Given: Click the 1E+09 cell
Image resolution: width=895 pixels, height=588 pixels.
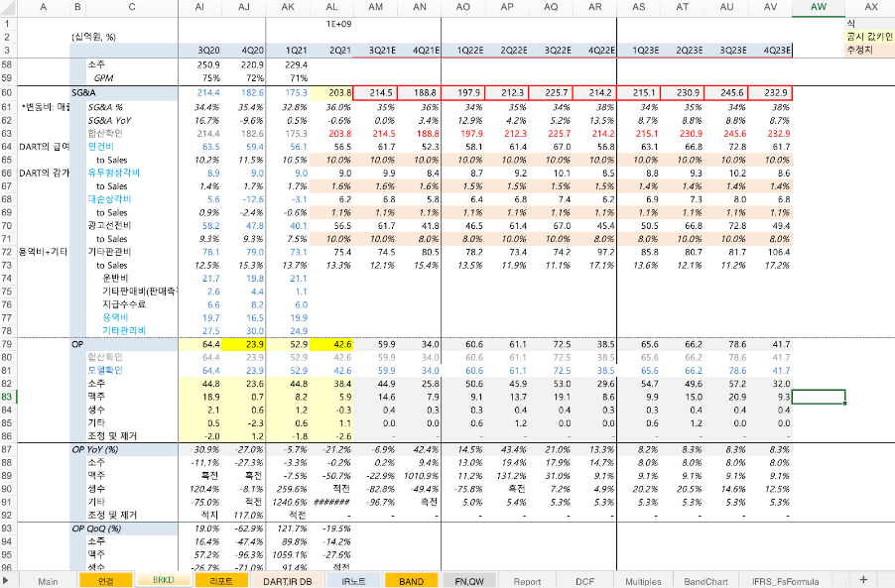Looking at the screenshot, I should point(331,24).
